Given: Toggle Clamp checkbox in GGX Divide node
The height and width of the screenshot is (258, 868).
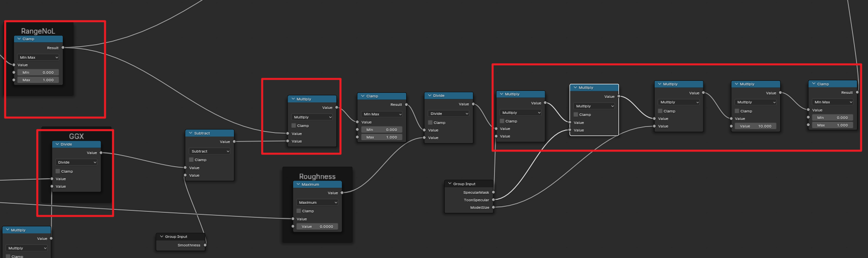Looking at the screenshot, I should click(58, 171).
